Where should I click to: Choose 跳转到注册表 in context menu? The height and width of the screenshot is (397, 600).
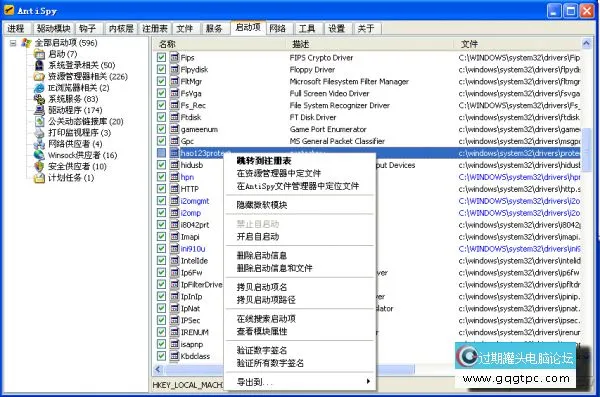click(x=300, y=160)
